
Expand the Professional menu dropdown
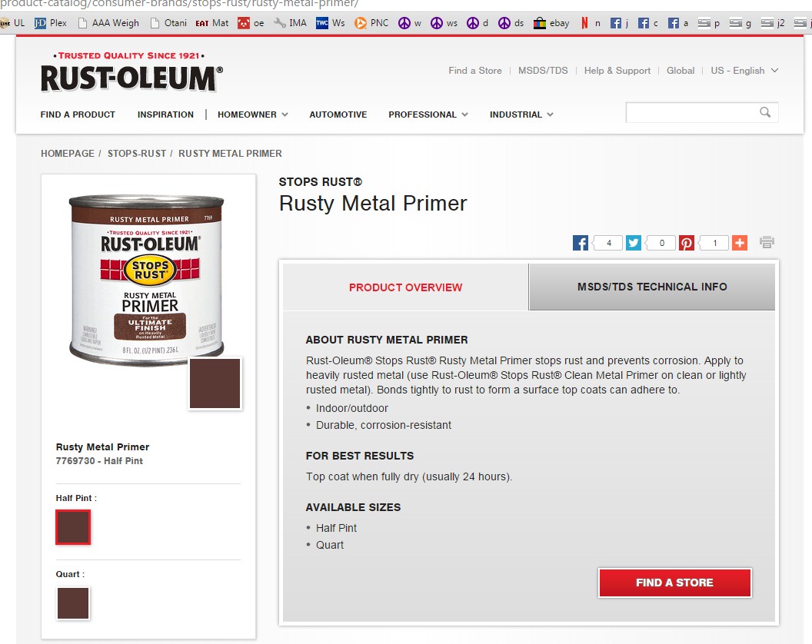(428, 115)
